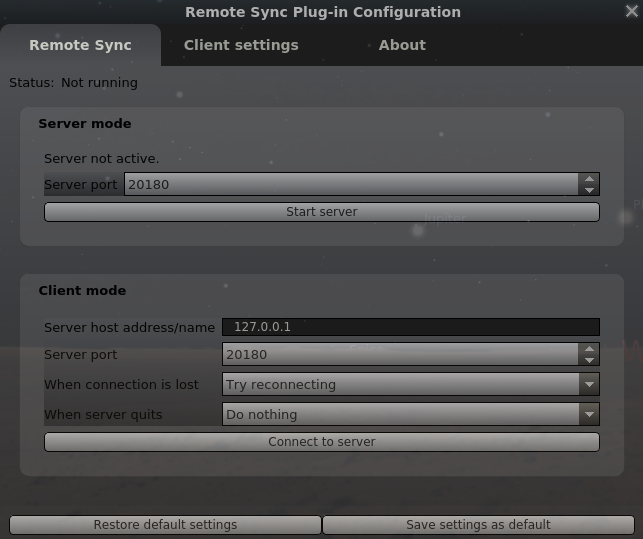
Task: Click the dialog title bar text
Action: tap(322, 12)
